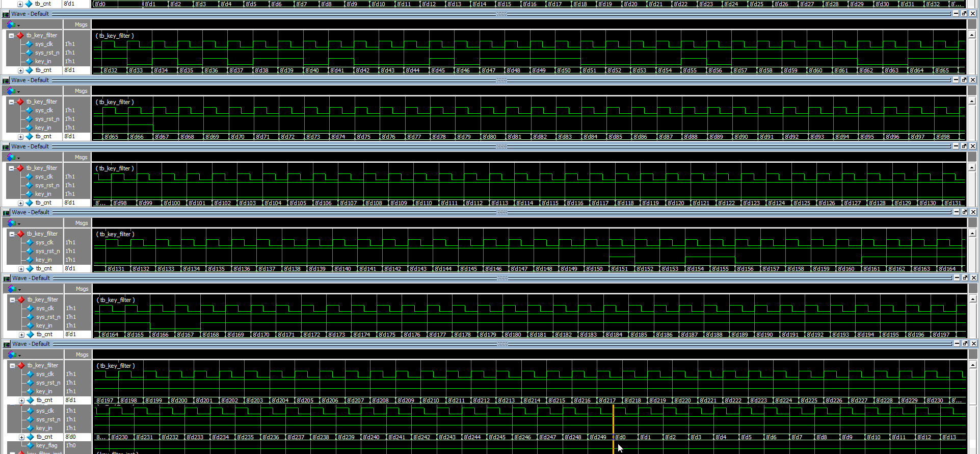Image resolution: width=980 pixels, height=454 pixels.
Task: Click Msgs column header in 8'd32 panel
Action: (81, 24)
